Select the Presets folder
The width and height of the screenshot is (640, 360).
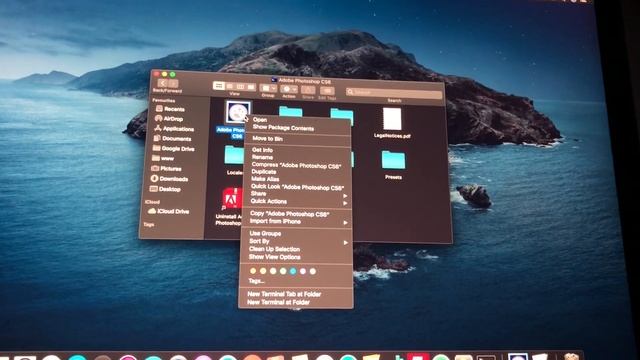(x=393, y=160)
